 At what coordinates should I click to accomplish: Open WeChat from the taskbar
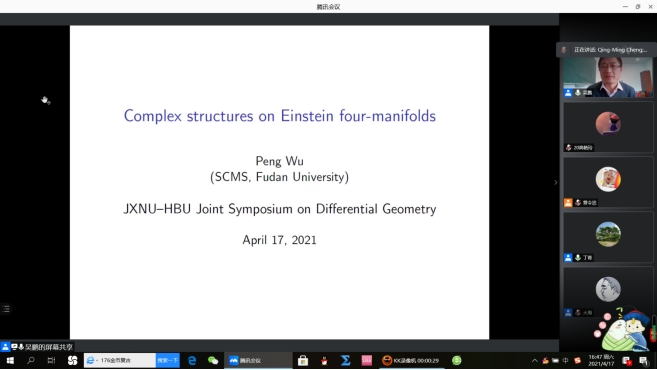pyautogui.click(x=213, y=360)
